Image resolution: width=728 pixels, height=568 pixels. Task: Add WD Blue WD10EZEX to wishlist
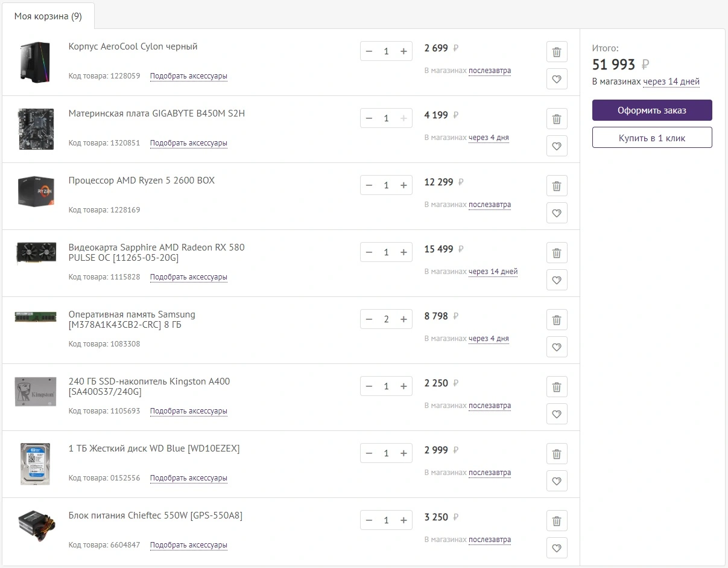coord(557,480)
